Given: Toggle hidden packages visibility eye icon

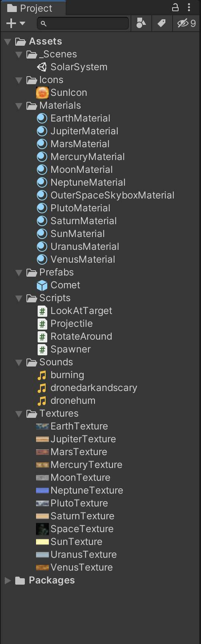Looking at the screenshot, I should coord(187,23).
